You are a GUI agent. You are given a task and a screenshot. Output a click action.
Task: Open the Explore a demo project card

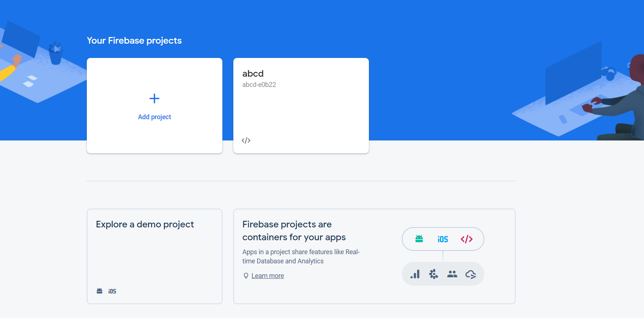coord(154,256)
